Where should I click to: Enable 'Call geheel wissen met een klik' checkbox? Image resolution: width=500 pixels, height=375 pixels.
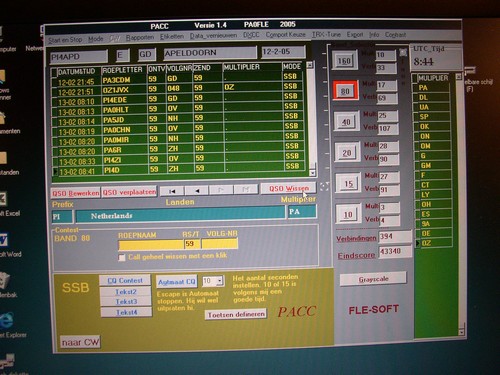[122, 257]
